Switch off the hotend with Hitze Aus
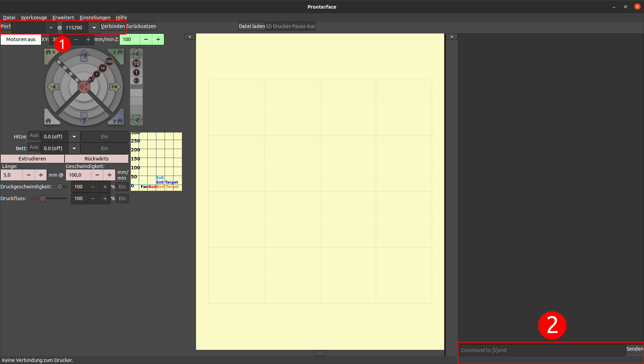 (x=34, y=136)
